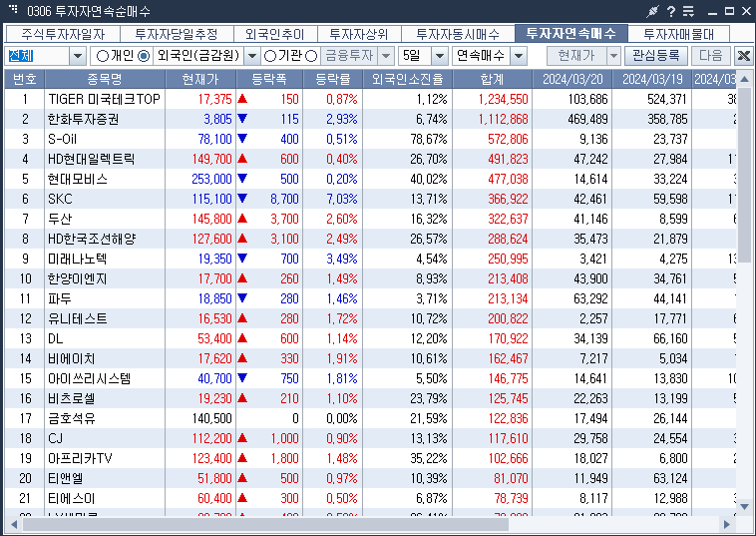Click the 전체 input field
Viewport: 756px width, 536px height.
[38, 56]
